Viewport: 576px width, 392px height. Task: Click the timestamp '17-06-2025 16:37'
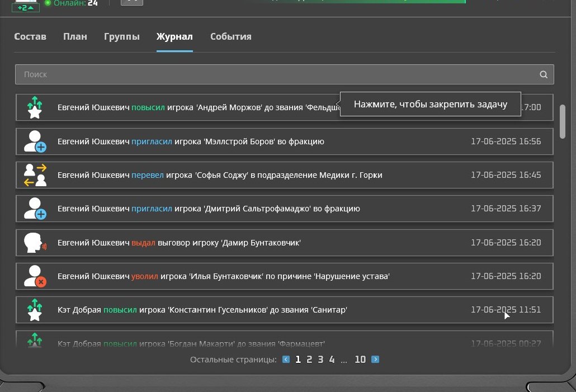pyautogui.click(x=506, y=209)
